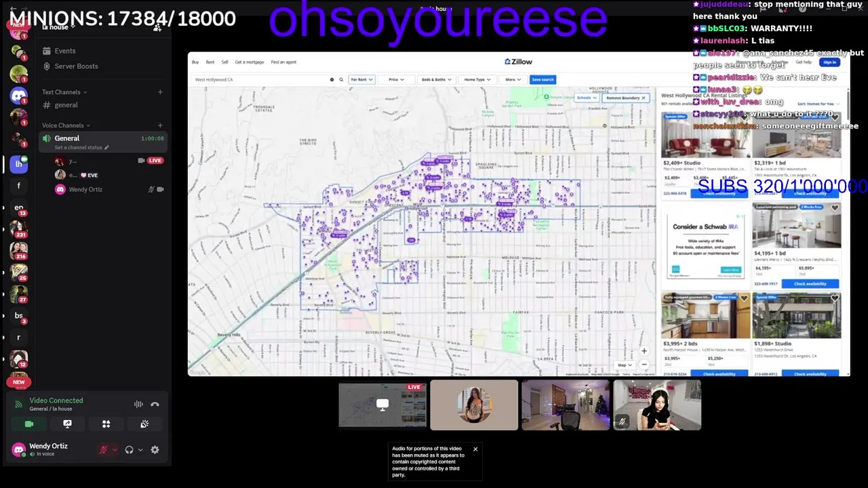Add a new voice channel with plus icon
This screenshot has width=868, height=488.
pyautogui.click(x=160, y=125)
